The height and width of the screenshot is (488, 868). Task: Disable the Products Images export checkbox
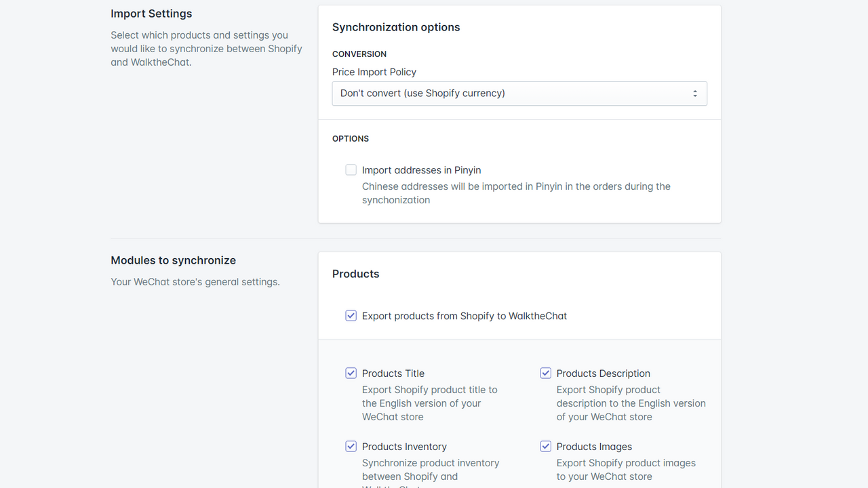tap(546, 446)
